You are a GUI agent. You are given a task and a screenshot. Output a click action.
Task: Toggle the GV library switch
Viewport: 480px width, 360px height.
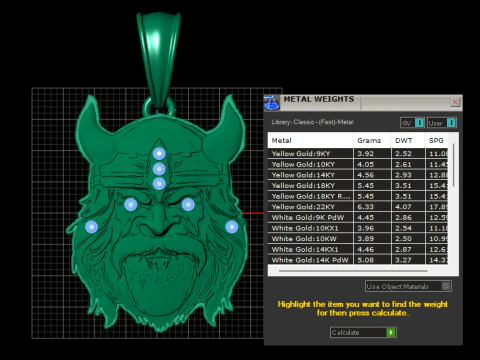click(420, 123)
